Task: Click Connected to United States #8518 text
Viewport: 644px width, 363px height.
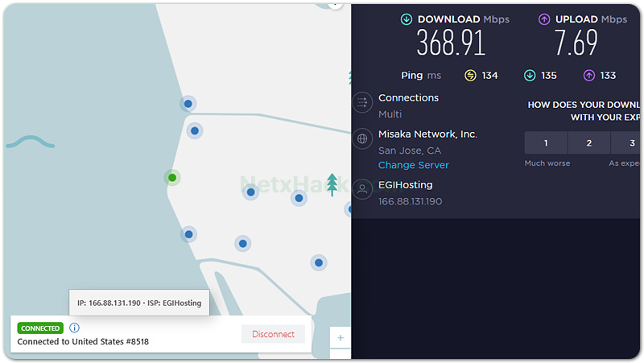Action: tap(83, 341)
